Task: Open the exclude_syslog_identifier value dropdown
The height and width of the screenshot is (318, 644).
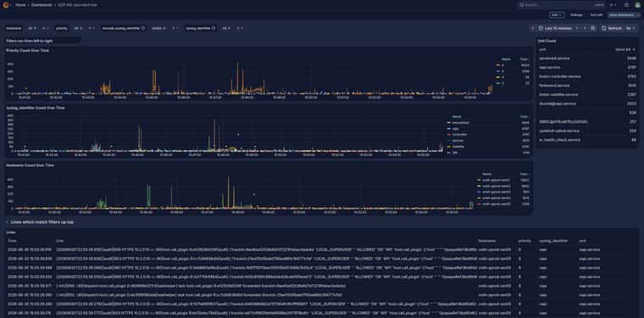Action: pyautogui.click(x=164, y=28)
